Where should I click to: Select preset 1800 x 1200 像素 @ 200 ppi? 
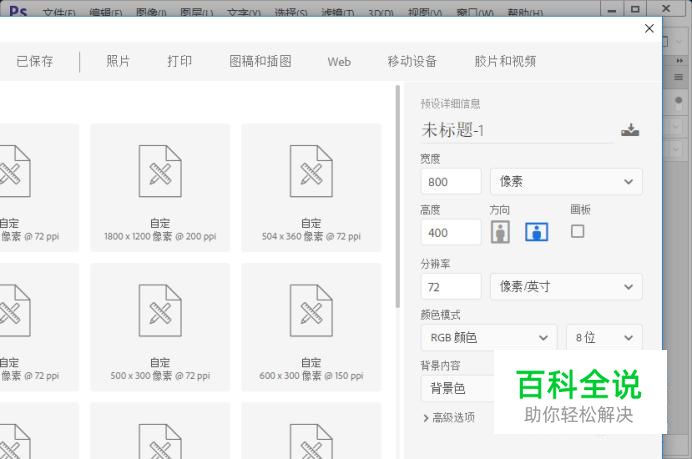click(160, 188)
